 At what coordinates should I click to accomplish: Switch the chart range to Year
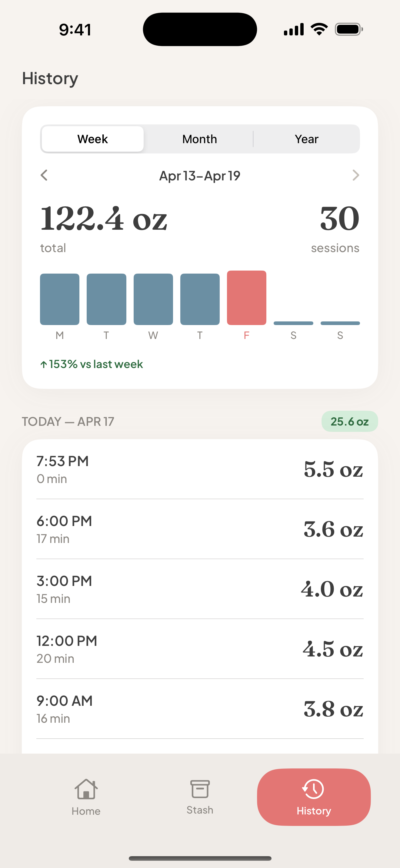[306, 139]
